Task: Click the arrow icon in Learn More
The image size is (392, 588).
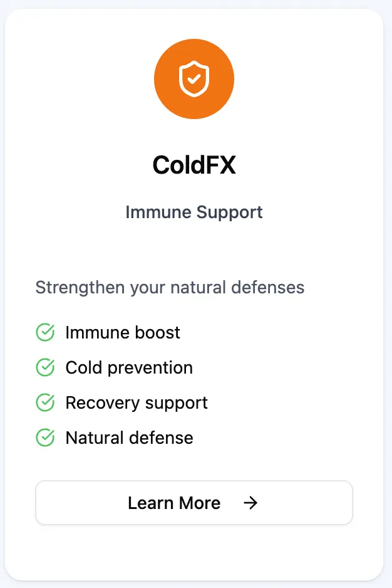Action: click(x=250, y=503)
